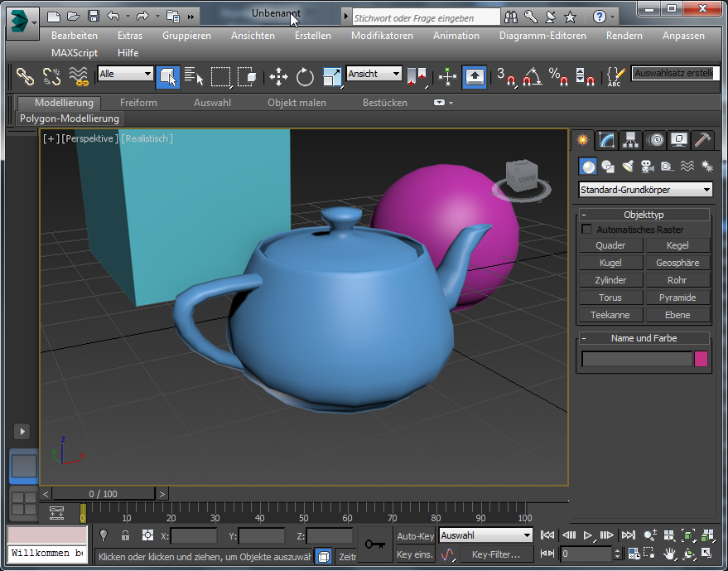Screen dimensions: 728x571
Task: Open the Utilities hammer panel
Action: 702,140
